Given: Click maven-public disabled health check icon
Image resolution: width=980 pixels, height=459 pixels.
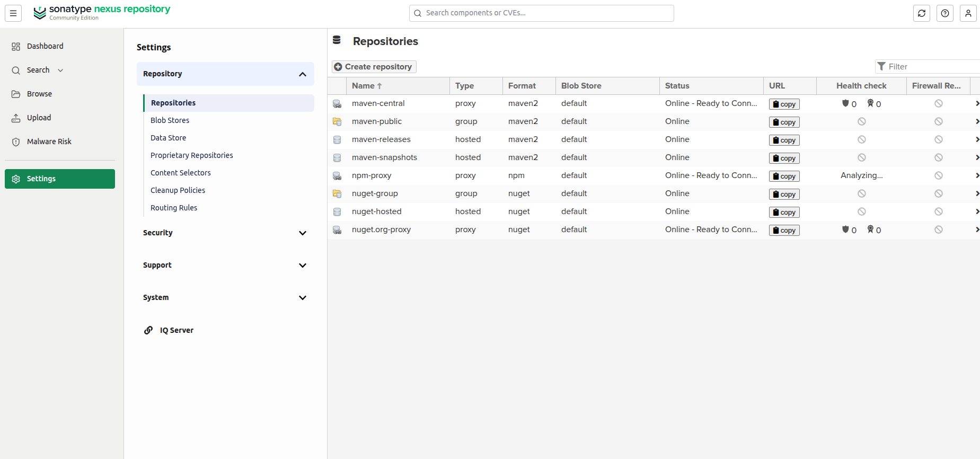Looking at the screenshot, I should 862,121.
